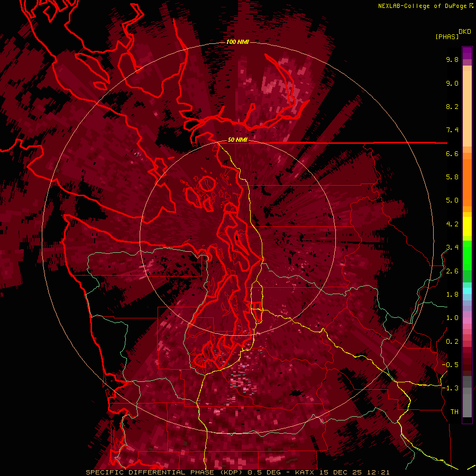This screenshot has height=476, width=476.
Task: Click the TH label on the legend
Action: tap(454, 412)
